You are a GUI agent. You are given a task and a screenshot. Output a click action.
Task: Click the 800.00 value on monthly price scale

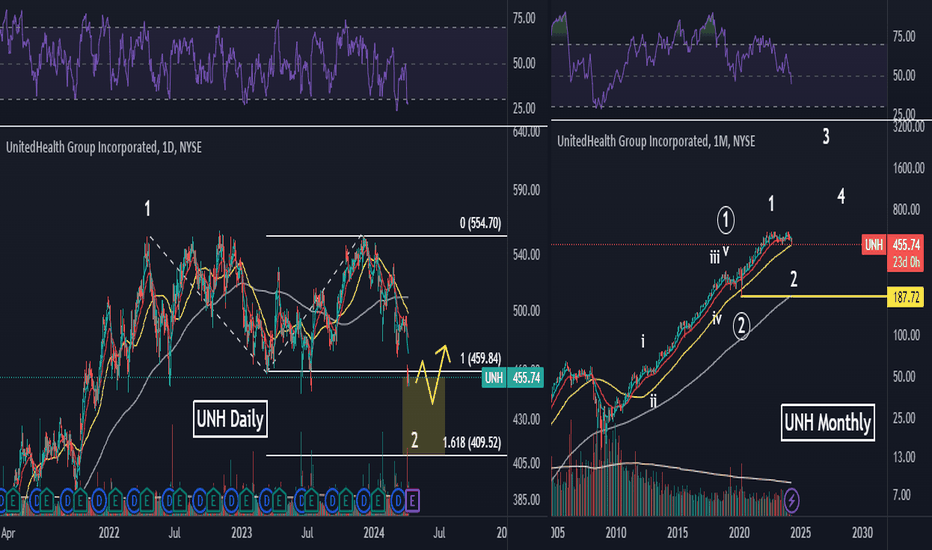click(x=906, y=209)
